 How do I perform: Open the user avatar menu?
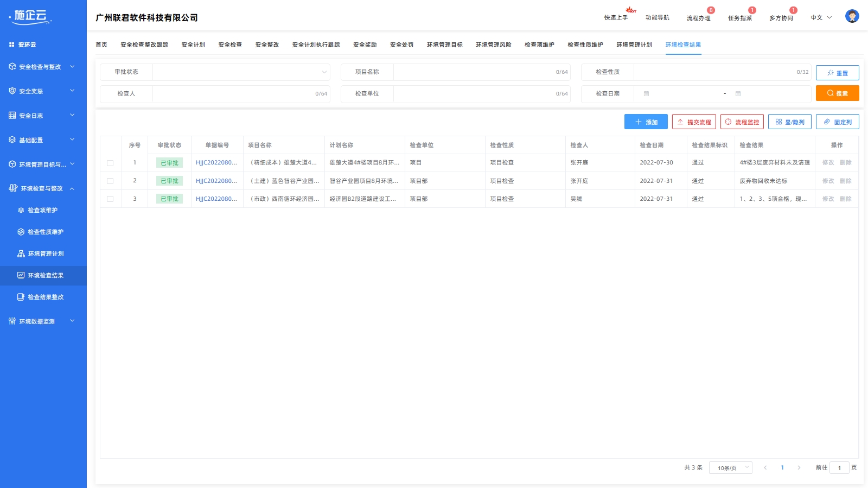click(852, 16)
